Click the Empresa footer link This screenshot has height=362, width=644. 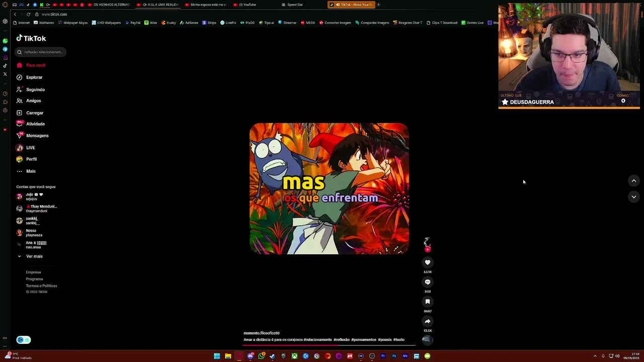[x=34, y=273]
